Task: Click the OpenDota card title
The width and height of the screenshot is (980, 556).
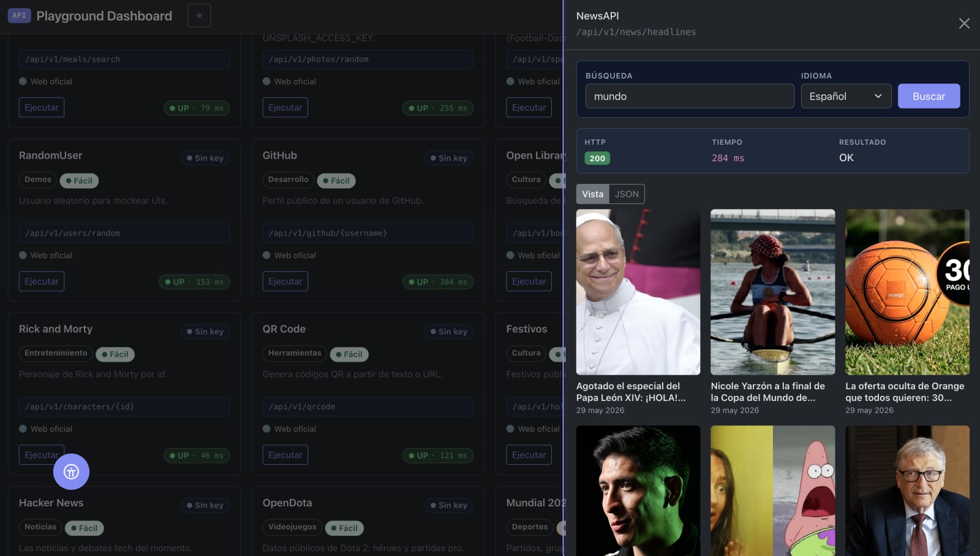Action: (287, 503)
